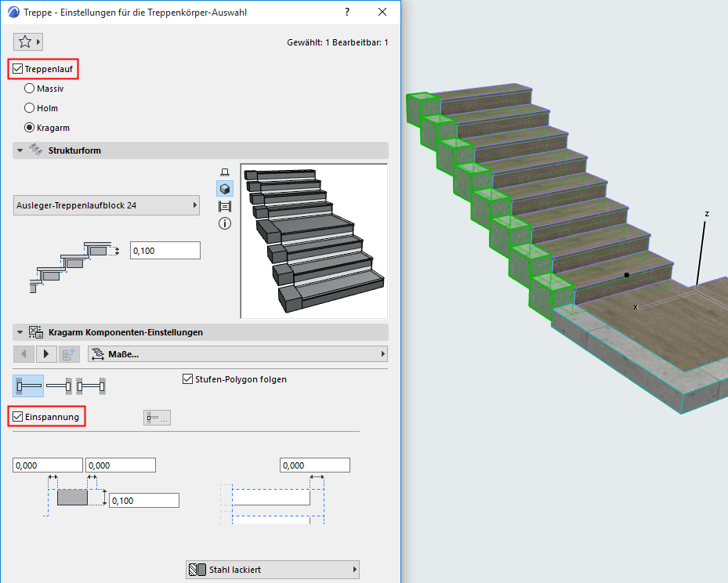Enable the Treppenlauf checkbox
The width and height of the screenshot is (728, 583).
[x=18, y=68]
